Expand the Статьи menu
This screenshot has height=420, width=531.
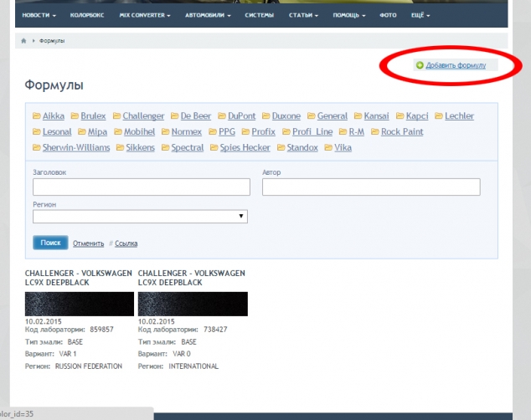[303, 15]
